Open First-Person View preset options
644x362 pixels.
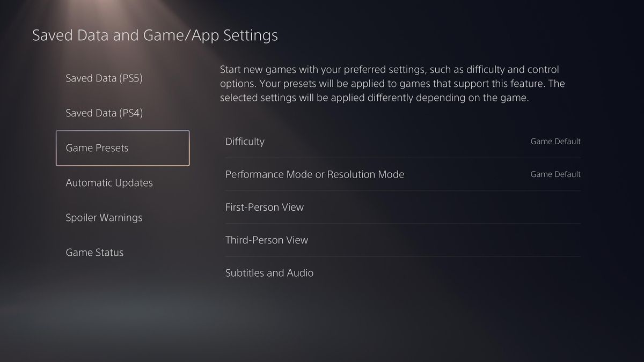tap(403, 207)
